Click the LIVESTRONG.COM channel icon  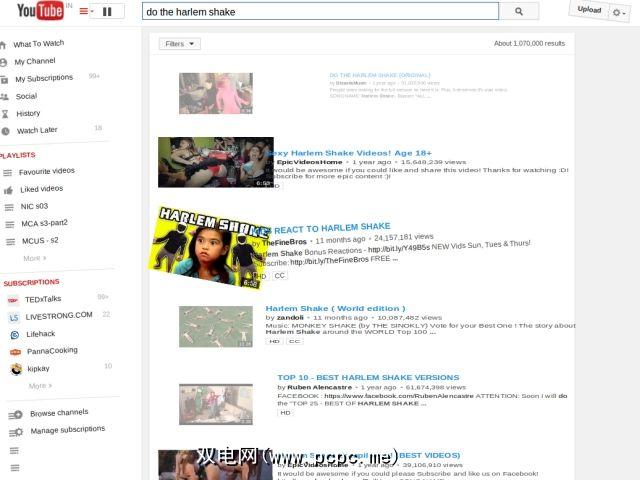click(14, 318)
